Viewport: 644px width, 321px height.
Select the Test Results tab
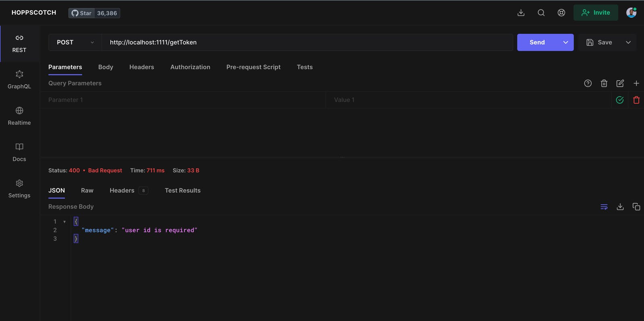183,191
